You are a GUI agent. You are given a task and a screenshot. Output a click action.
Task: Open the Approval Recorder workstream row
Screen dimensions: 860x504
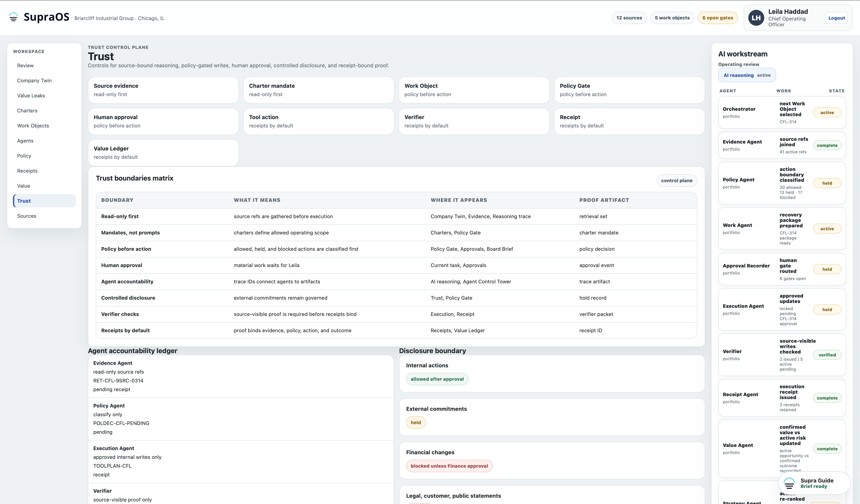pyautogui.click(x=782, y=269)
